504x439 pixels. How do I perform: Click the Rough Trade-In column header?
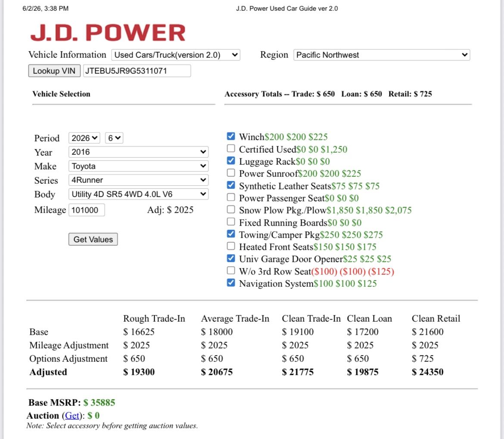(x=154, y=318)
